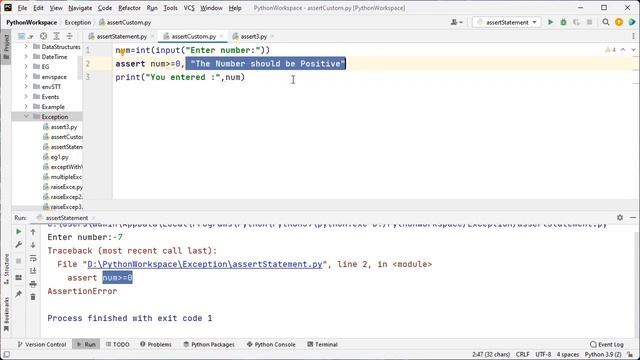
Task: Hide the Run tool window
Action: click(x=633, y=218)
